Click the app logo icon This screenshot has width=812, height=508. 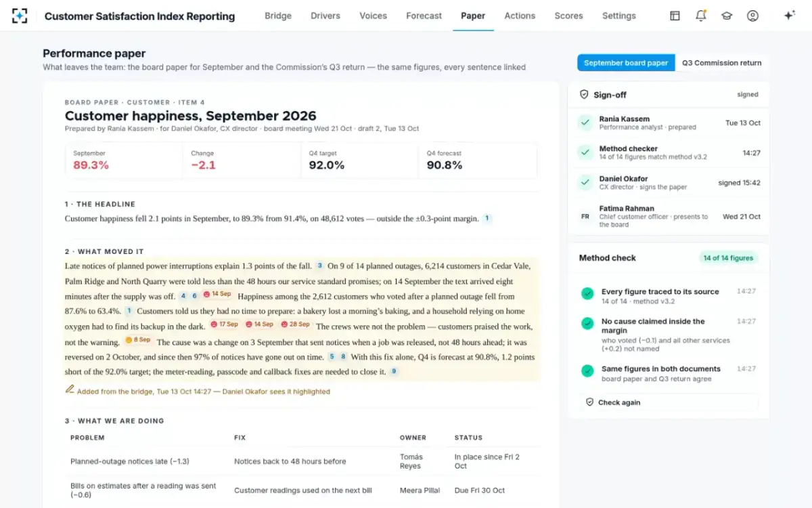click(20, 16)
